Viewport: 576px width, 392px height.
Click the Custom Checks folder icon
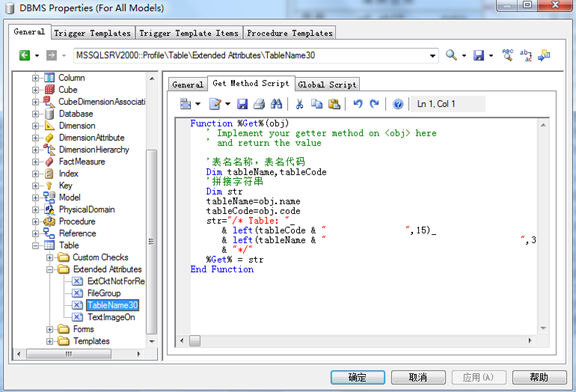(64, 257)
